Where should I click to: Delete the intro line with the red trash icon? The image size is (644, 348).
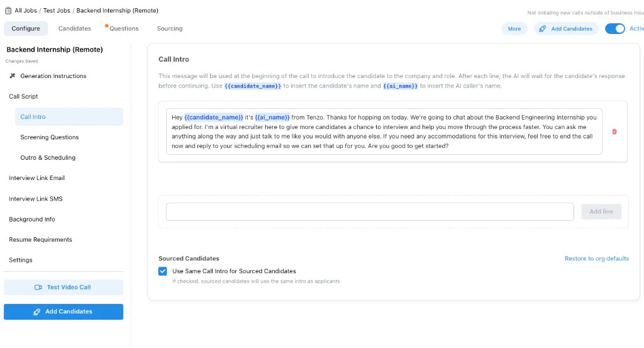[614, 132]
